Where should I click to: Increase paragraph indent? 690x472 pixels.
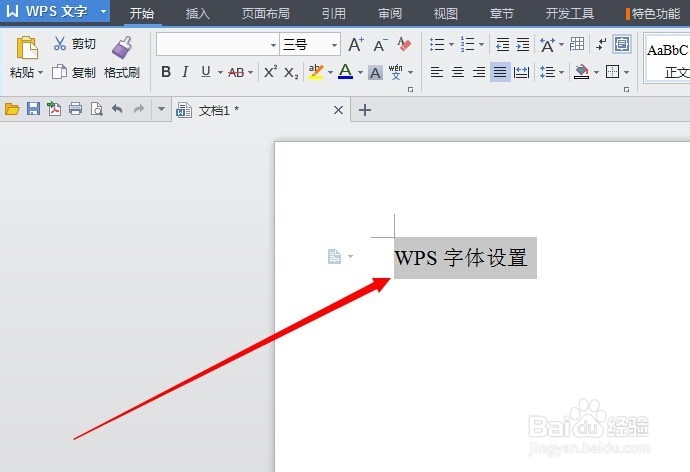coord(523,44)
